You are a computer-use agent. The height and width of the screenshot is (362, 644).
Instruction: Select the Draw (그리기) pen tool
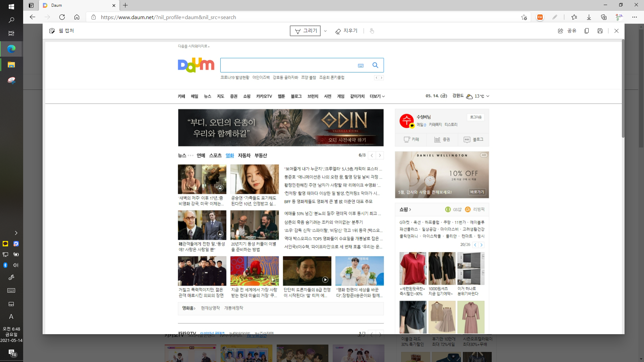[x=305, y=31]
